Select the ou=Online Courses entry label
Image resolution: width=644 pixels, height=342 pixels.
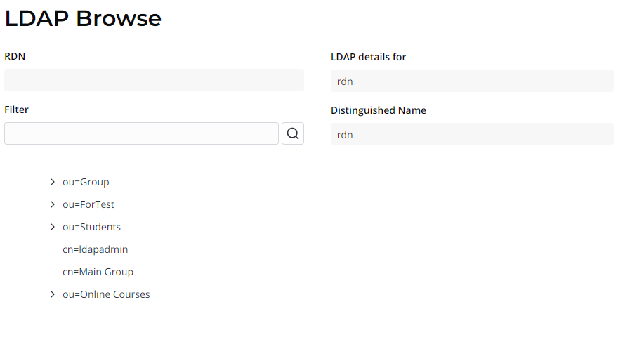point(106,294)
